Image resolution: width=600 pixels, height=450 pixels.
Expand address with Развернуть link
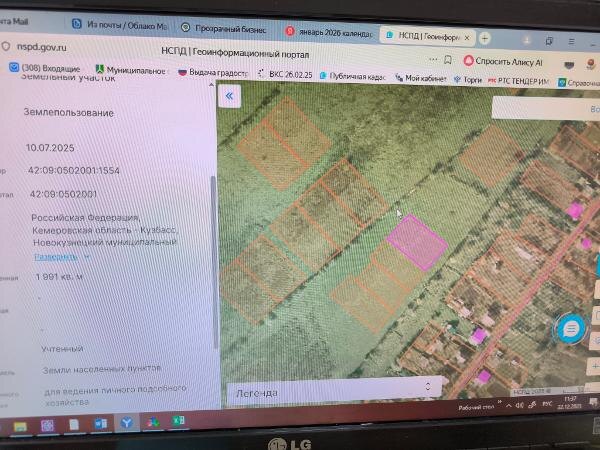coord(56,256)
